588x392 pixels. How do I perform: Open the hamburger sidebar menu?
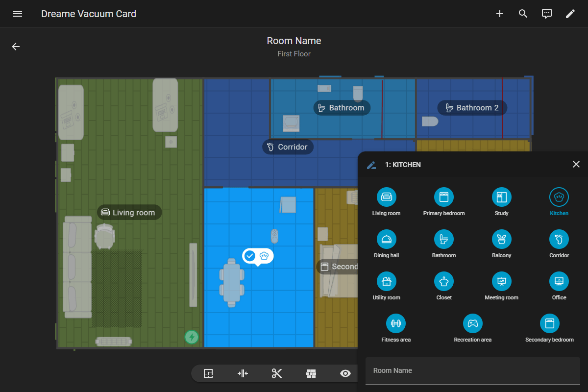pos(18,14)
